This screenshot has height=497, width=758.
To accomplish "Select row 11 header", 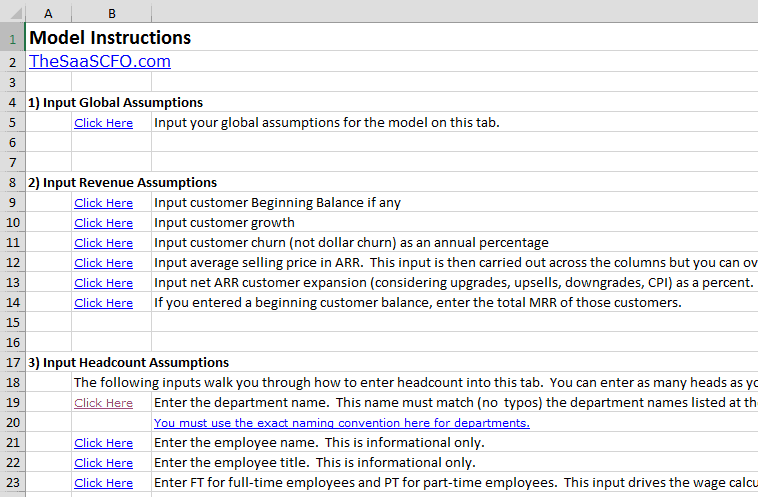I will [13, 243].
